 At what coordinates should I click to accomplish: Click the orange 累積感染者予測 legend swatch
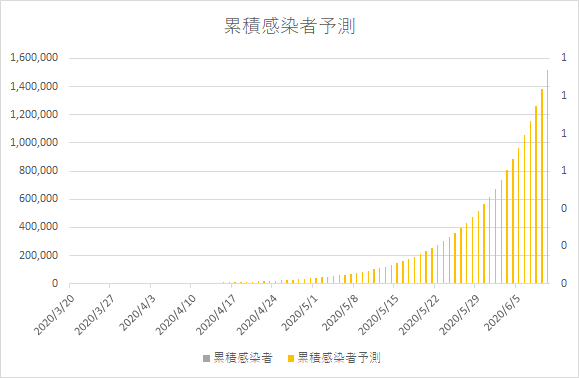coord(291,358)
